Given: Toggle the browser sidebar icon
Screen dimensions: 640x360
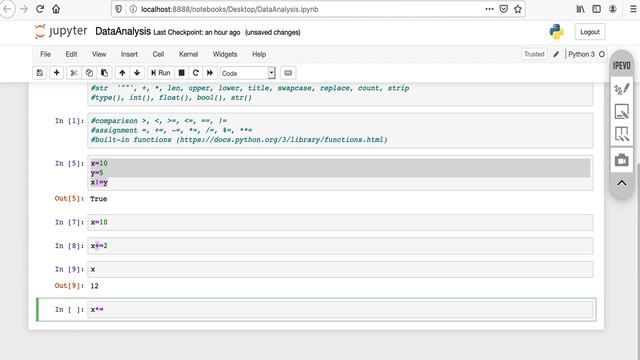Looking at the screenshot, I should [596, 9].
